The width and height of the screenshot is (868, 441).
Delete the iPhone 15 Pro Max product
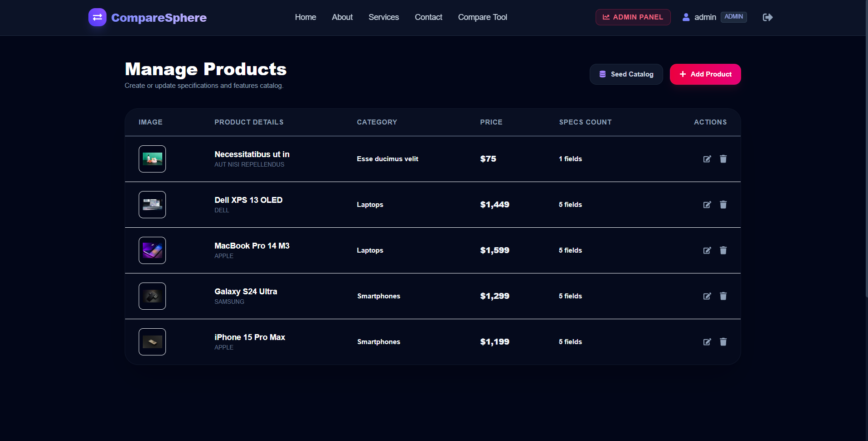click(723, 342)
